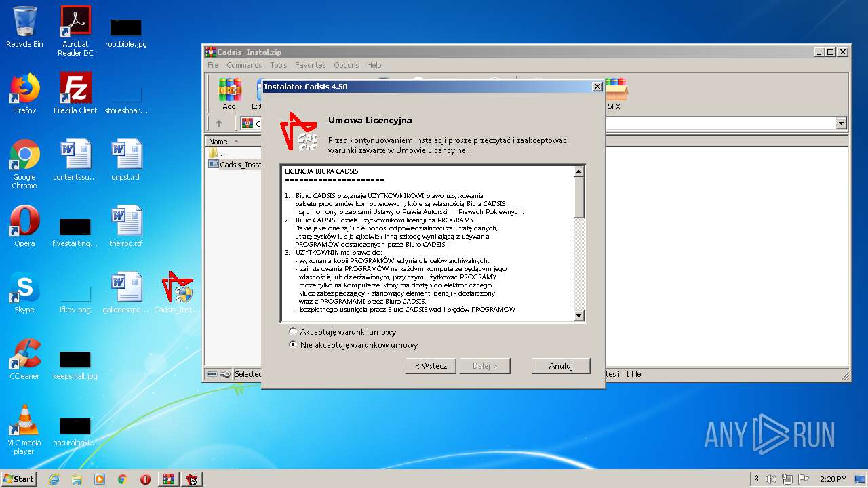Click Cadsis installer taskbar button

point(193,479)
